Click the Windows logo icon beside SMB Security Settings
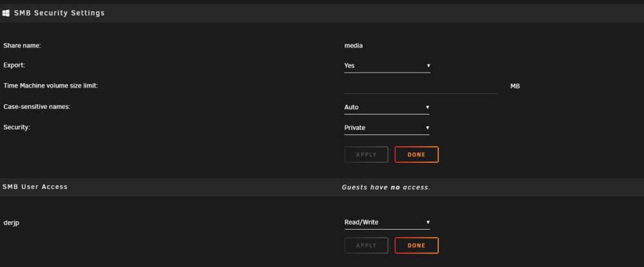The image size is (644, 267). click(6, 13)
